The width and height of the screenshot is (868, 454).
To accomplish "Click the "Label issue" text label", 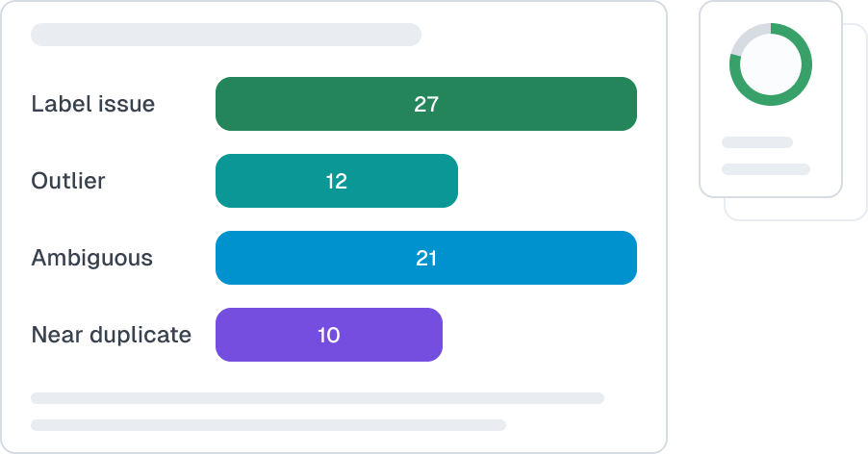I will pyautogui.click(x=92, y=104).
